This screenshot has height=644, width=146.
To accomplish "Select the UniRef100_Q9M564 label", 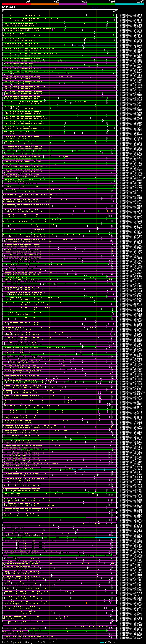I will (x=131, y=50).
